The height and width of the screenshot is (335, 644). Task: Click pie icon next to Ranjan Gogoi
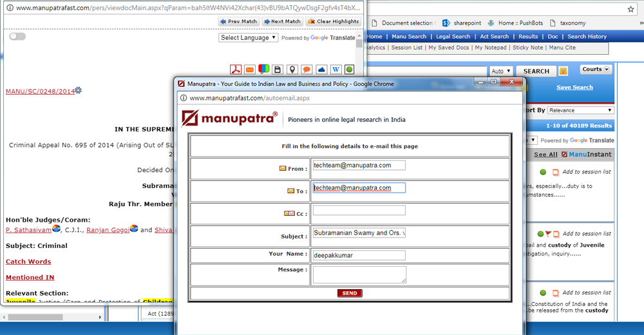point(134,228)
